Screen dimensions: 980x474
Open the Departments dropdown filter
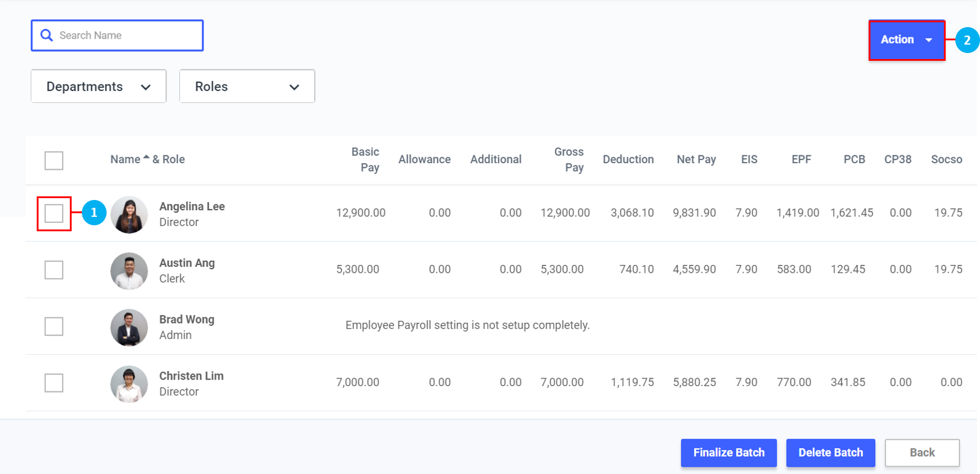tap(99, 87)
